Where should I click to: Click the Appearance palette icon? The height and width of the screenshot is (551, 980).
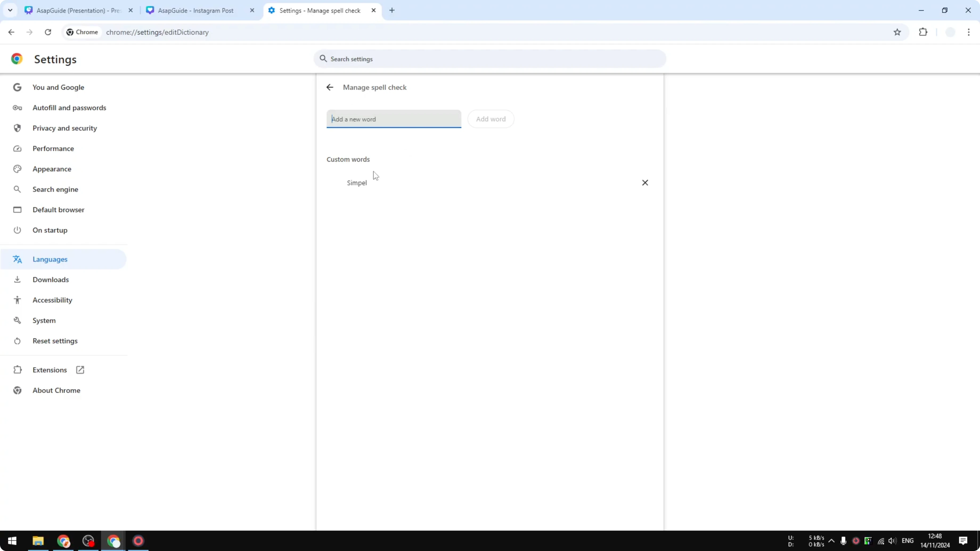coord(18,169)
